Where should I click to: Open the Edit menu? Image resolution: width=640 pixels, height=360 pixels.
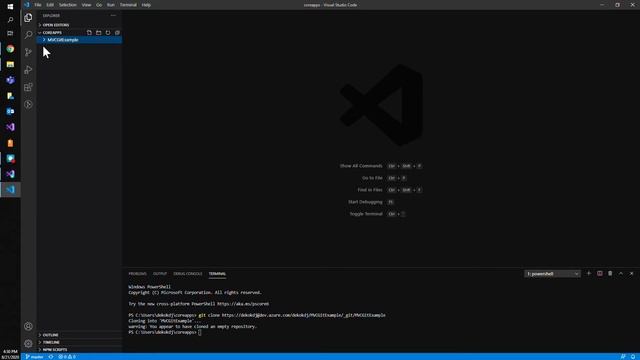[x=50, y=5]
